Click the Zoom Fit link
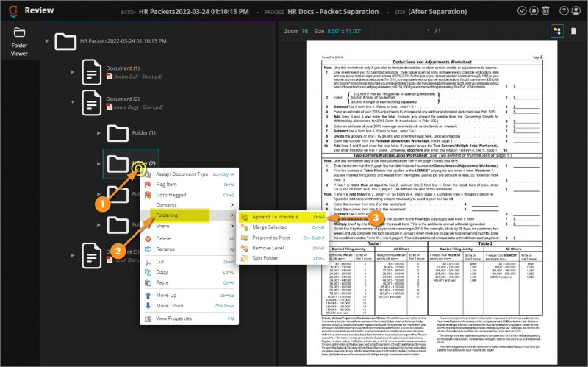 (x=305, y=31)
